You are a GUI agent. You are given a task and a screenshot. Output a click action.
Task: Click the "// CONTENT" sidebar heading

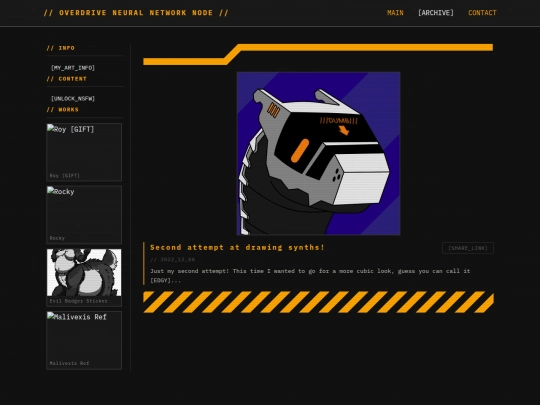pyautogui.click(x=66, y=79)
